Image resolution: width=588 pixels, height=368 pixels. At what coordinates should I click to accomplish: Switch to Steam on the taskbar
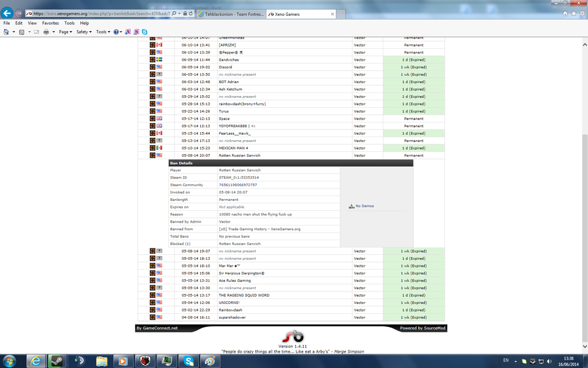(x=57, y=362)
